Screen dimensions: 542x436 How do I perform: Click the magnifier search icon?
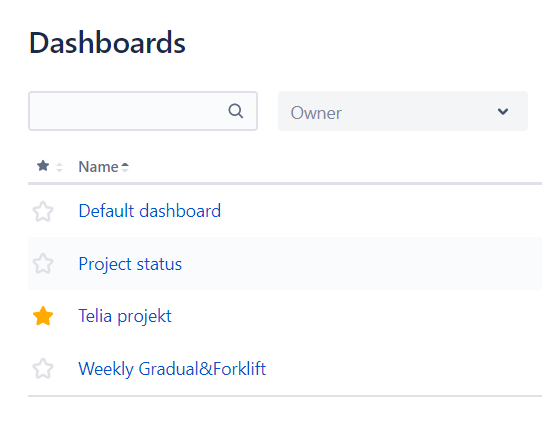[236, 111]
